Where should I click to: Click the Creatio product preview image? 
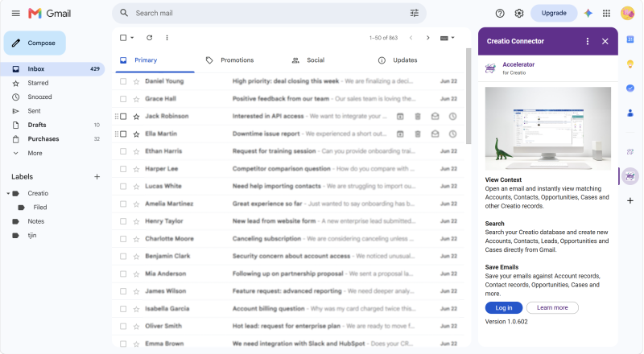(548, 129)
